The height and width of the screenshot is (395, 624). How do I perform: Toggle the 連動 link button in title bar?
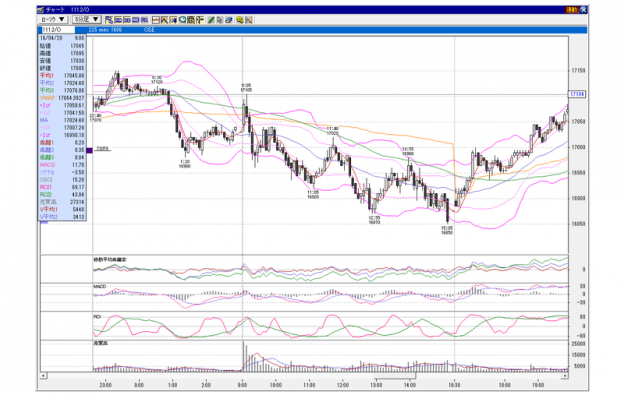tap(572, 10)
